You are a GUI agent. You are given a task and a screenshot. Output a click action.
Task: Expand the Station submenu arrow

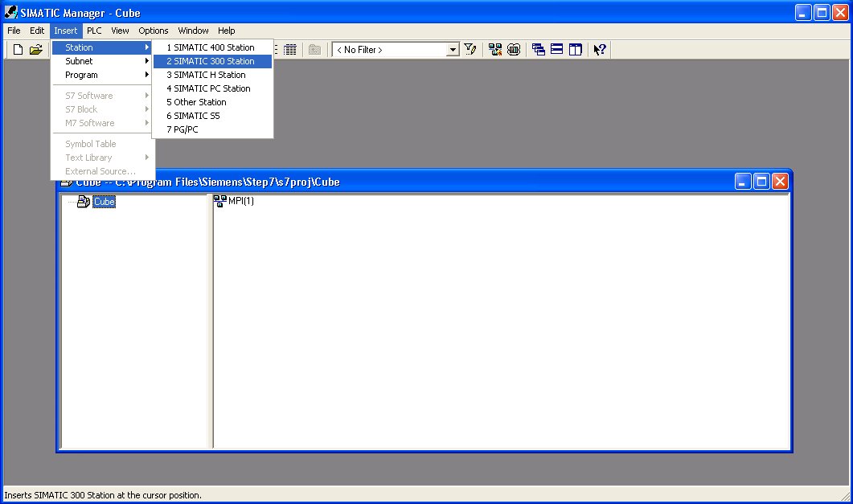click(147, 47)
